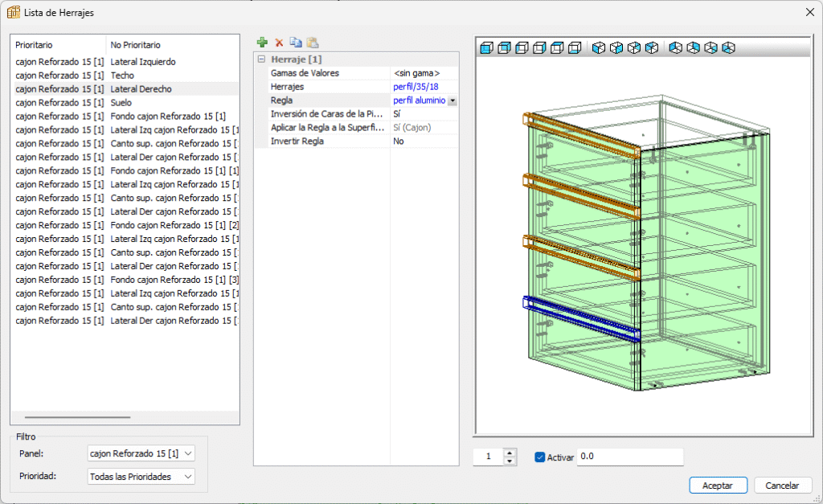
Task: Click the copy hardware icon
Action: [296, 43]
